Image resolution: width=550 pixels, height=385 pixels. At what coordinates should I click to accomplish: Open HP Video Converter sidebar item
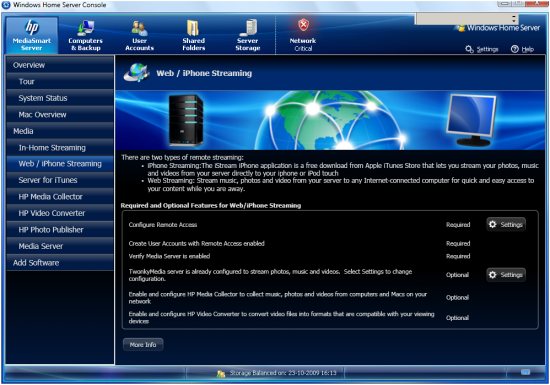[60, 213]
